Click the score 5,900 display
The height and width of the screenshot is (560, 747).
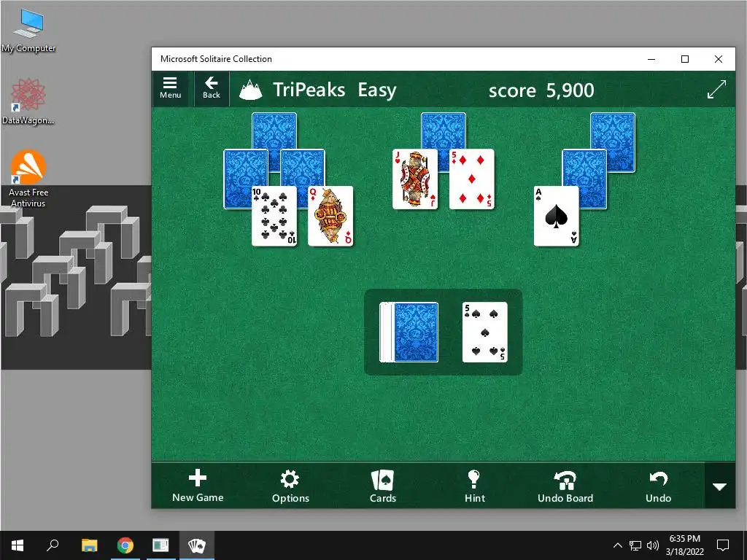(541, 90)
